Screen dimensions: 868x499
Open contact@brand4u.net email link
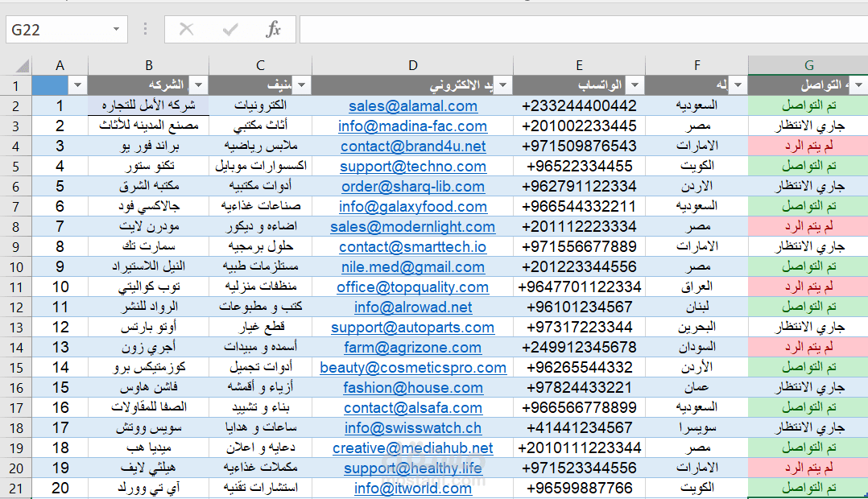point(413,146)
